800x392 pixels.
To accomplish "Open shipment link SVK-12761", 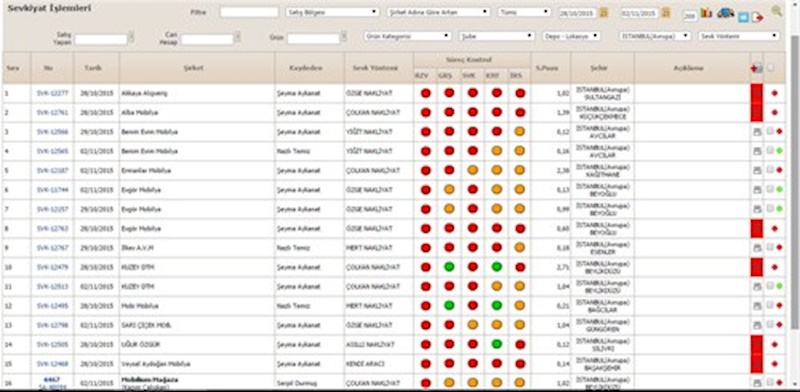I will 53,112.
